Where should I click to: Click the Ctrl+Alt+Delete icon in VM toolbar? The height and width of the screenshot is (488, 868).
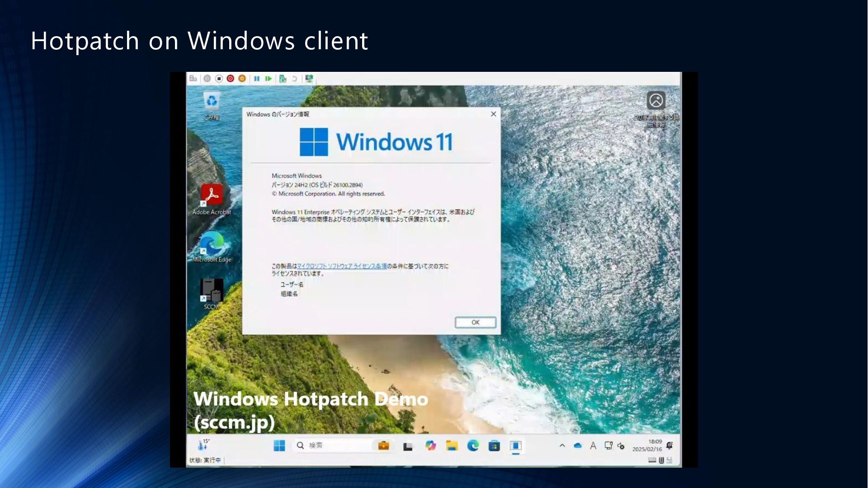[x=193, y=79]
